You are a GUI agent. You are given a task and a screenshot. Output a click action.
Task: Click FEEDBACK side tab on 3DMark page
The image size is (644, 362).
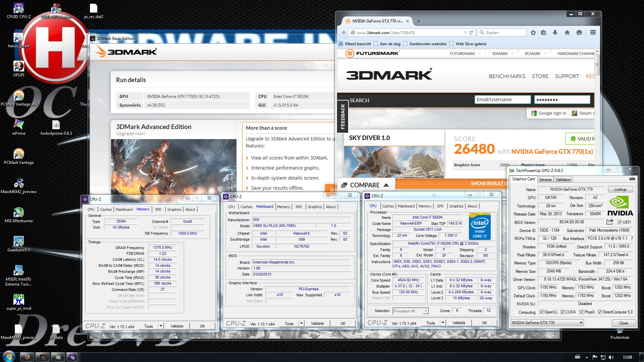[342, 116]
